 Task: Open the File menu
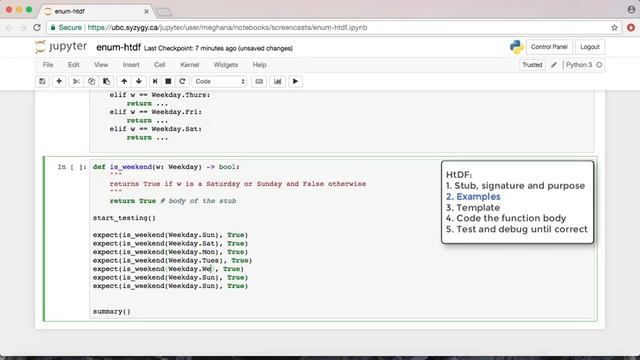click(x=48, y=65)
